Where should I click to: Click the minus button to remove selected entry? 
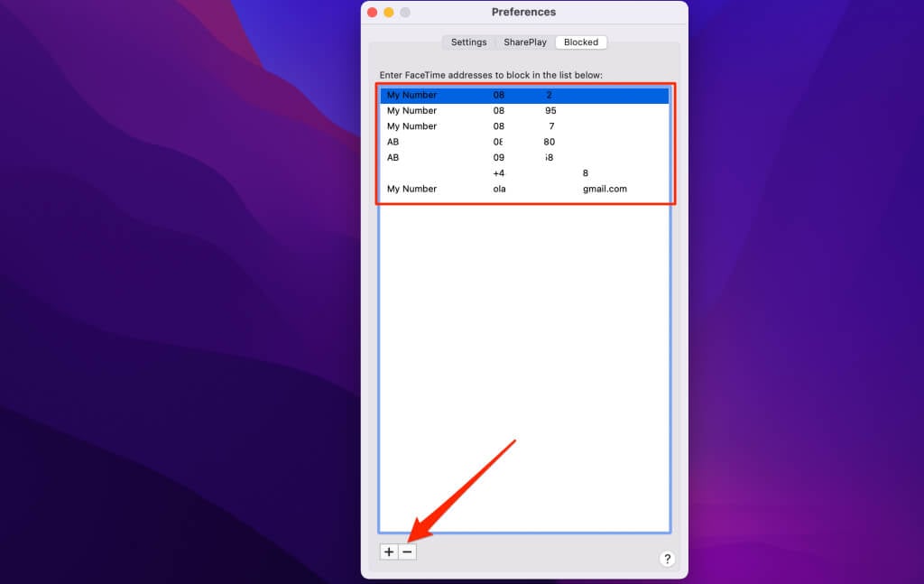pyautogui.click(x=407, y=552)
